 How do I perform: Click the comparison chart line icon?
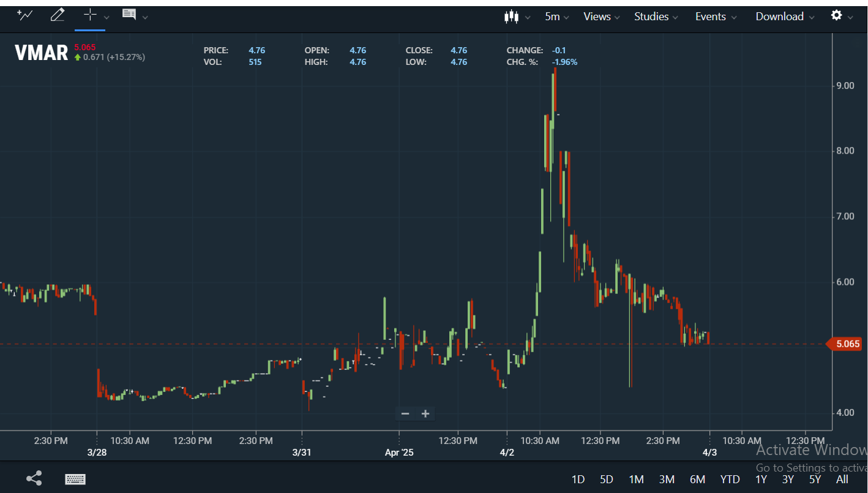24,15
